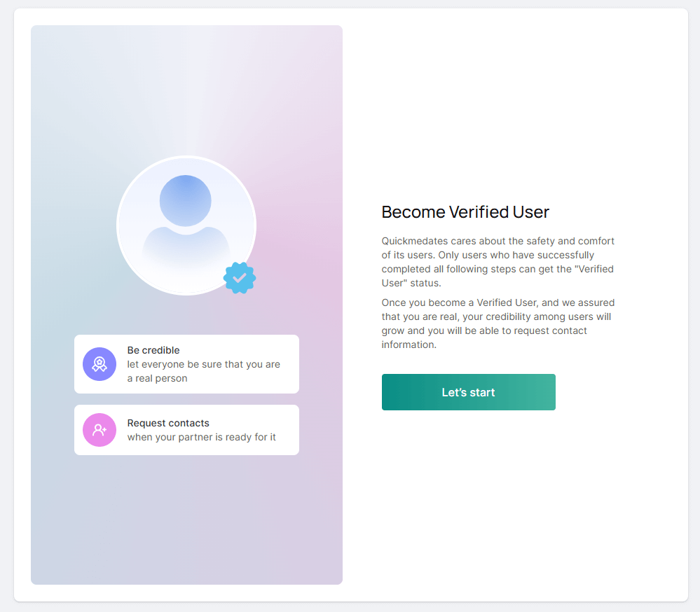
Task: Select the purple award ribbon icon
Action: coord(99,364)
